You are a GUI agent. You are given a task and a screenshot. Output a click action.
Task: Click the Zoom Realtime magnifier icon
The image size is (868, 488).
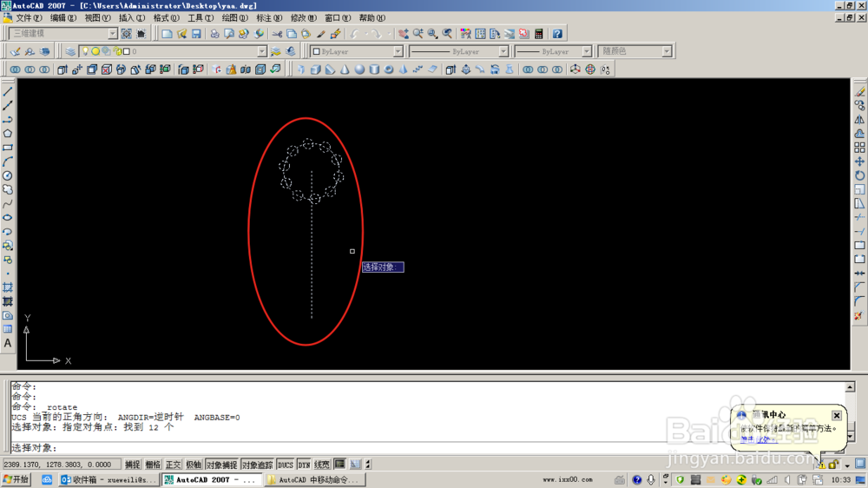pos(418,34)
